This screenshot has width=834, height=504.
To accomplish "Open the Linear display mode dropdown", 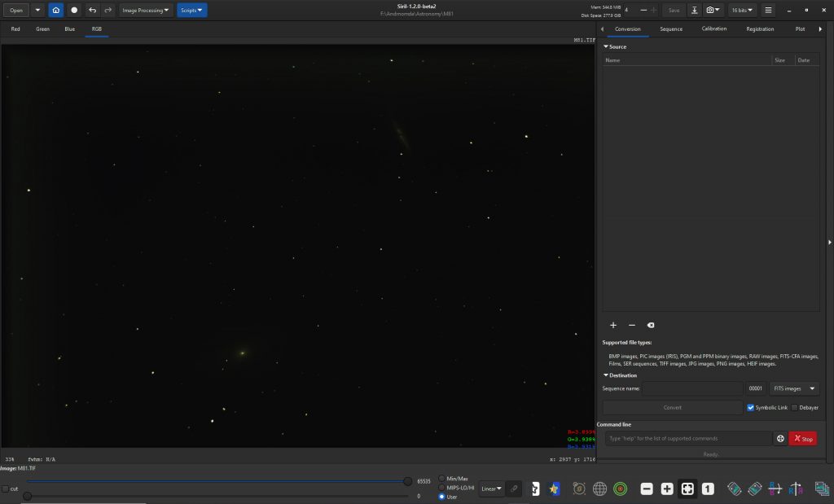I will click(x=491, y=489).
